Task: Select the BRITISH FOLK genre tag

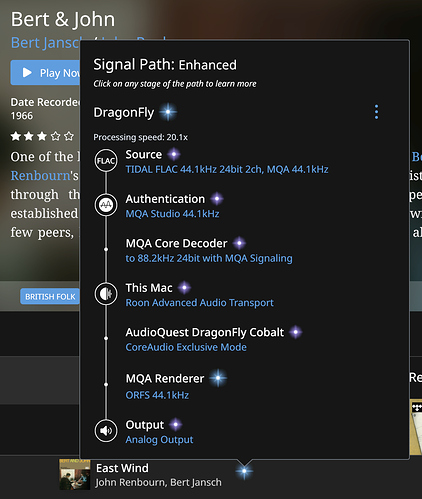Action: pyautogui.click(x=50, y=296)
